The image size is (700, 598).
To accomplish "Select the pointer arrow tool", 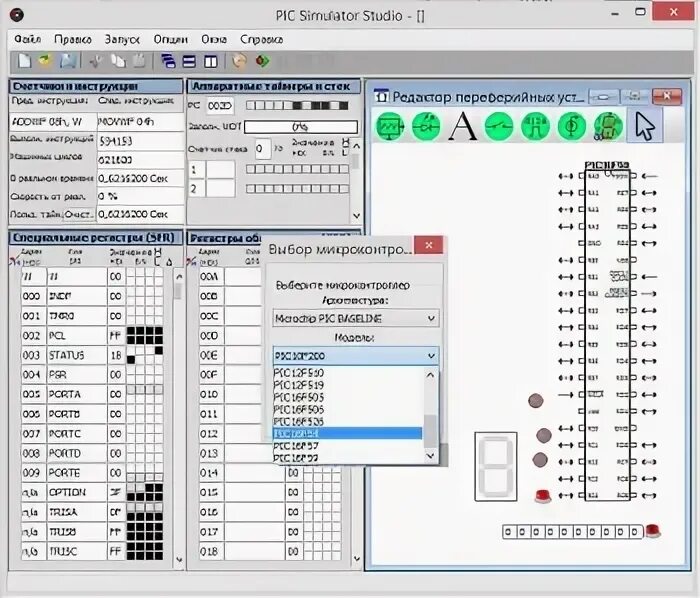I will click(x=645, y=126).
